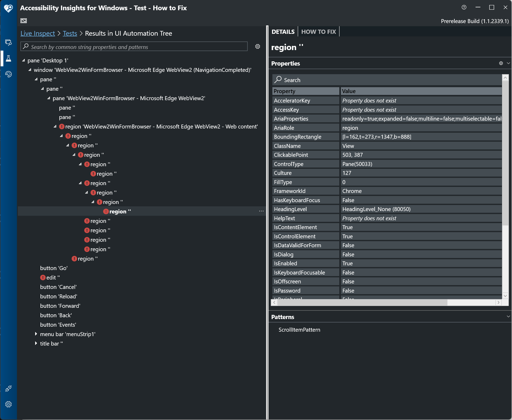Open the Properties panel settings gear
Viewport: 512px width, 420px height.
(501, 63)
